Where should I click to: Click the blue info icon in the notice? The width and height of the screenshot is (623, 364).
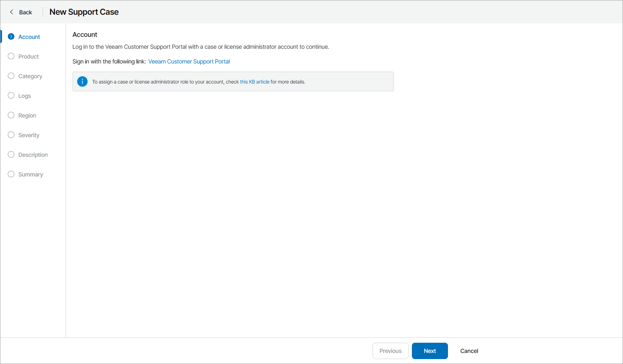(x=82, y=81)
